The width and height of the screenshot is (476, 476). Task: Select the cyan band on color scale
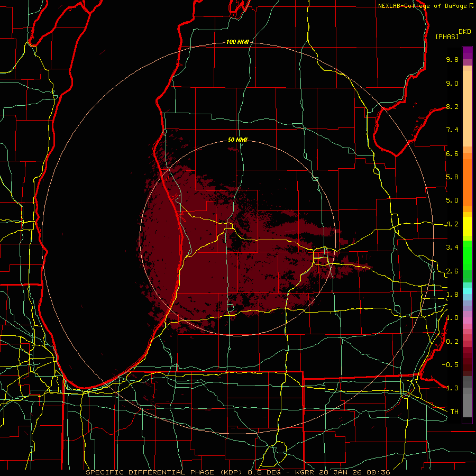[467, 291]
